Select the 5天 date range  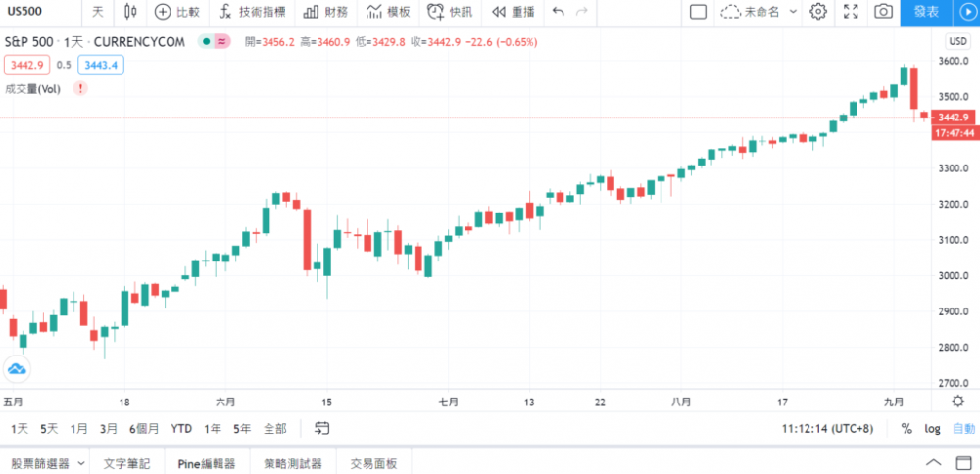click(49, 428)
